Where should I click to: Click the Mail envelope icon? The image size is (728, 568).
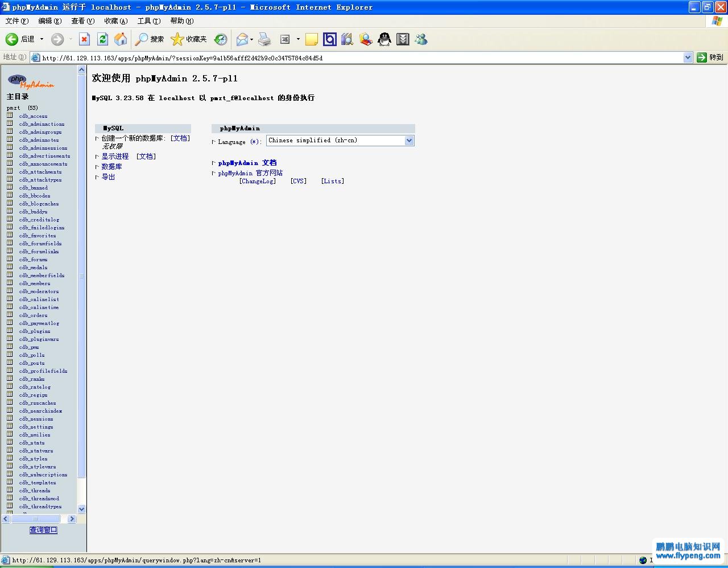pos(242,39)
